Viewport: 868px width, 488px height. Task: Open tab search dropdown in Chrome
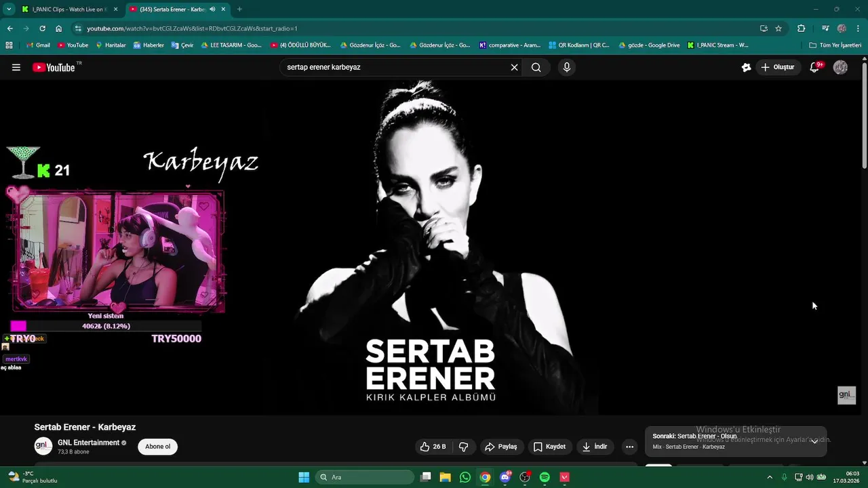click(x=9, y=9)
